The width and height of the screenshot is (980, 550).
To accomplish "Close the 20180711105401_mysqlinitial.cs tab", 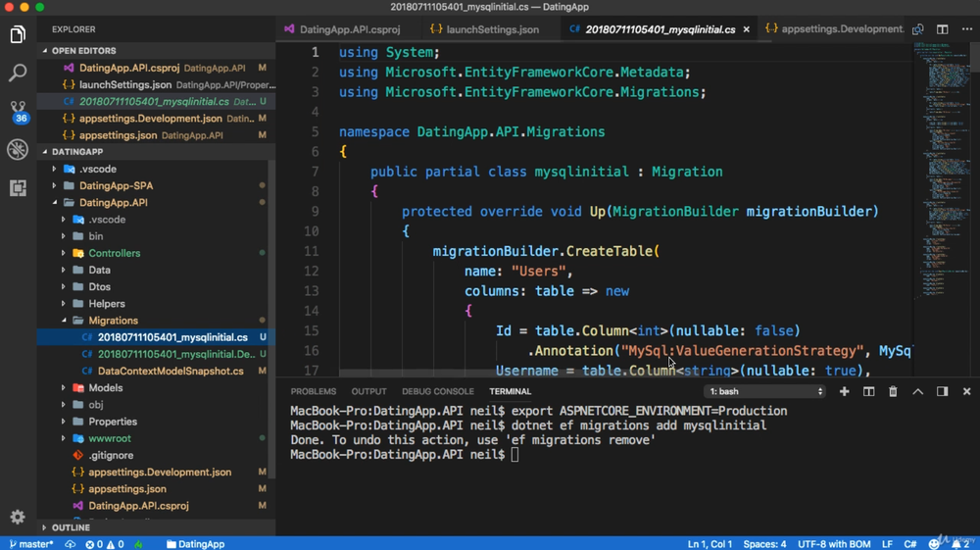I will [x=746, y=29].
